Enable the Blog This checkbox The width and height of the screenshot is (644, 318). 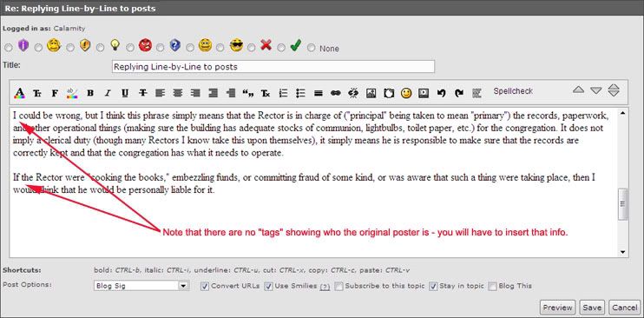[493, 287]
